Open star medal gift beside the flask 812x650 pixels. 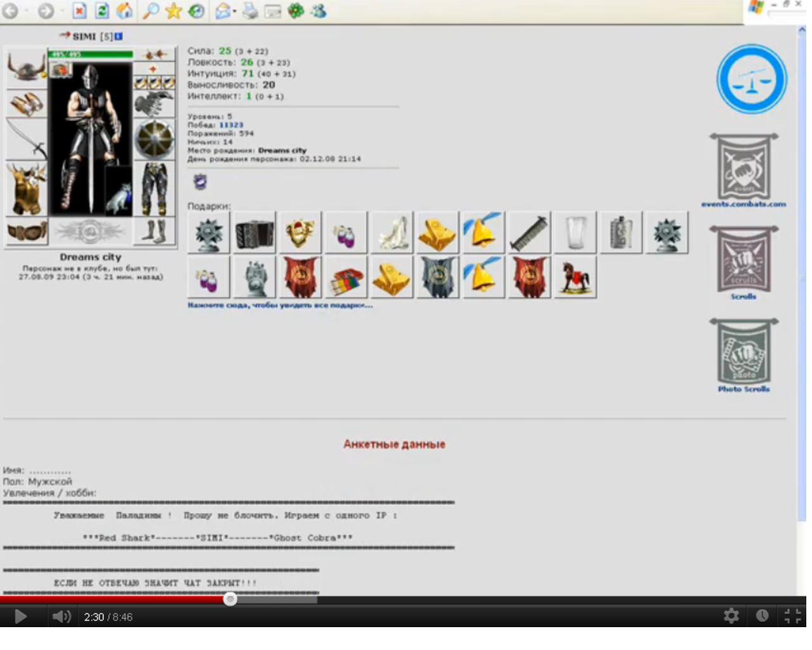click(x=667, y=233)
